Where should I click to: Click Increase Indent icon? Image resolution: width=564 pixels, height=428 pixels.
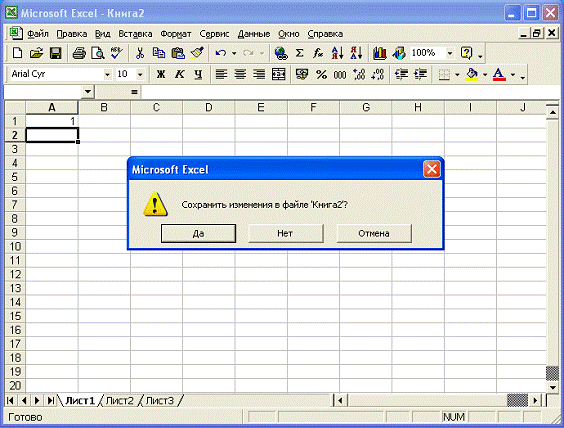click(420, 74)
